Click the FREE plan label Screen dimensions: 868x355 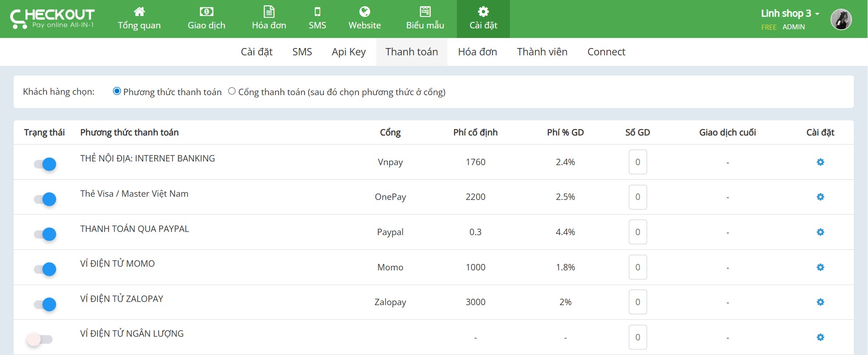click(x=769, y=27)
